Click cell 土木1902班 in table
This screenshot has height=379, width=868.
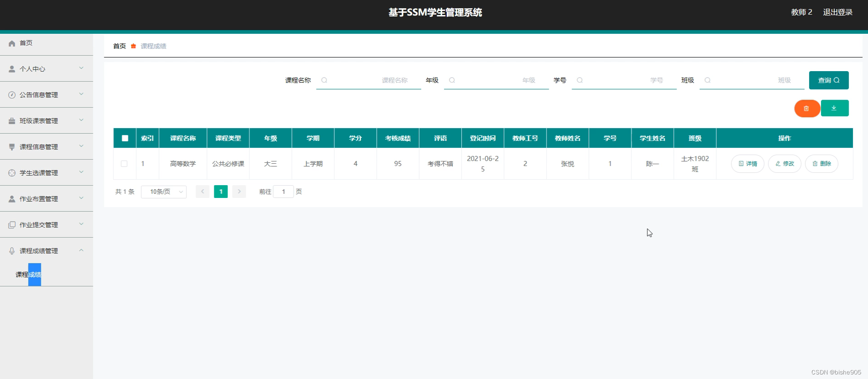695,164
